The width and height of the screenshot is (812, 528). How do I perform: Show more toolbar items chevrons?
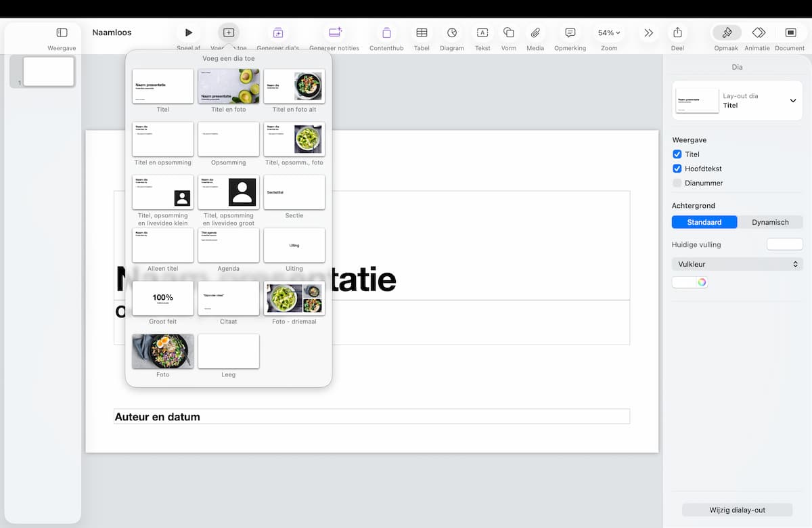pyautogui.click(x=648, y=32)
